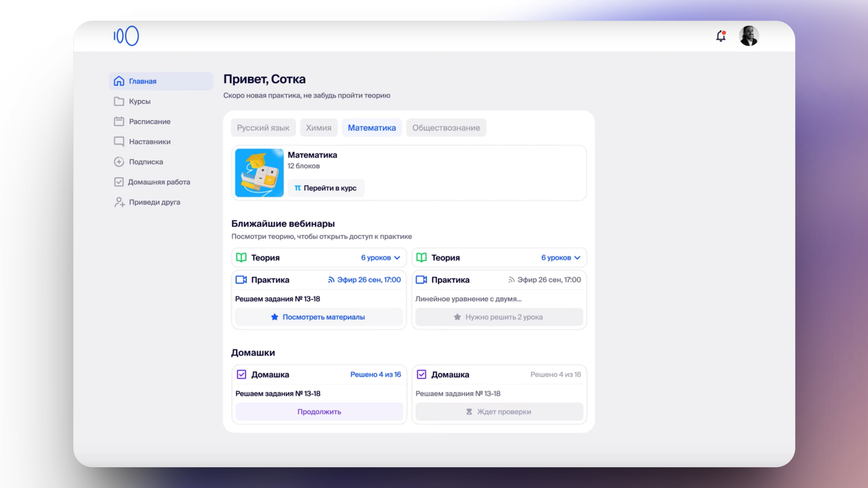This screenshot has width=868, height=488.
Task: Click the blue broadcast icon beside Эфир 26 сен
Action: click(x=331, y=280)
